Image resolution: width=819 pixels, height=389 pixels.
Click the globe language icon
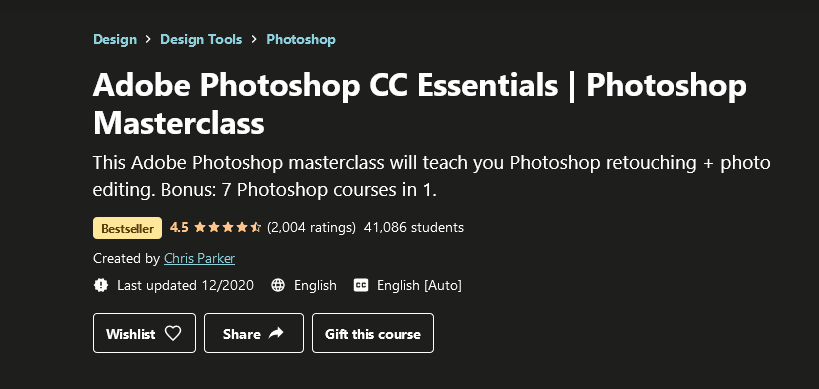tap(278, 285)
